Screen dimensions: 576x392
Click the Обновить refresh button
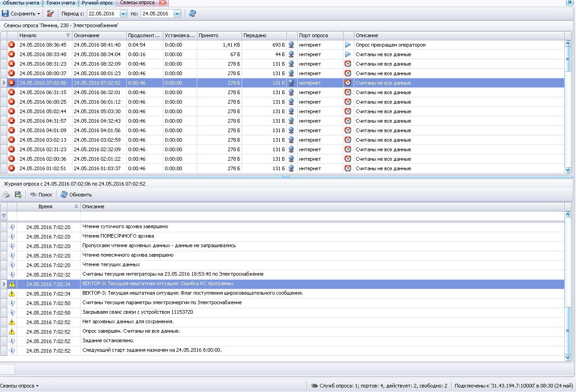click(x=76, y=195)
